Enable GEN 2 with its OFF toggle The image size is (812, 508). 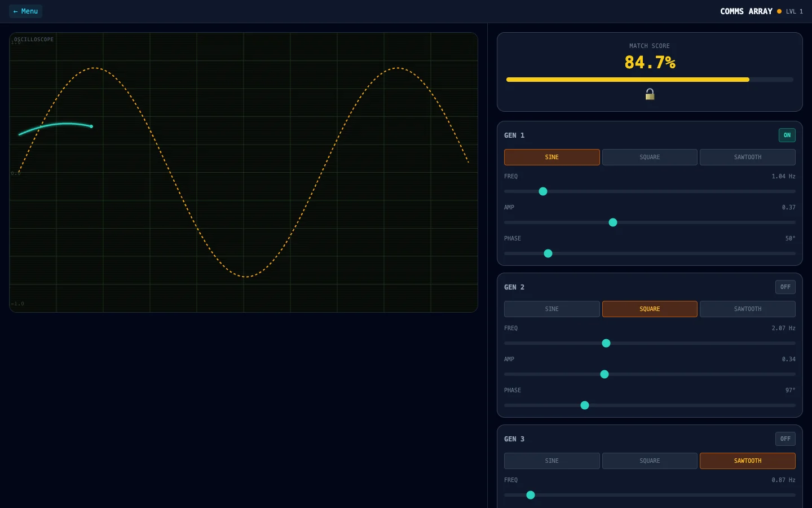tap(785, 287)
